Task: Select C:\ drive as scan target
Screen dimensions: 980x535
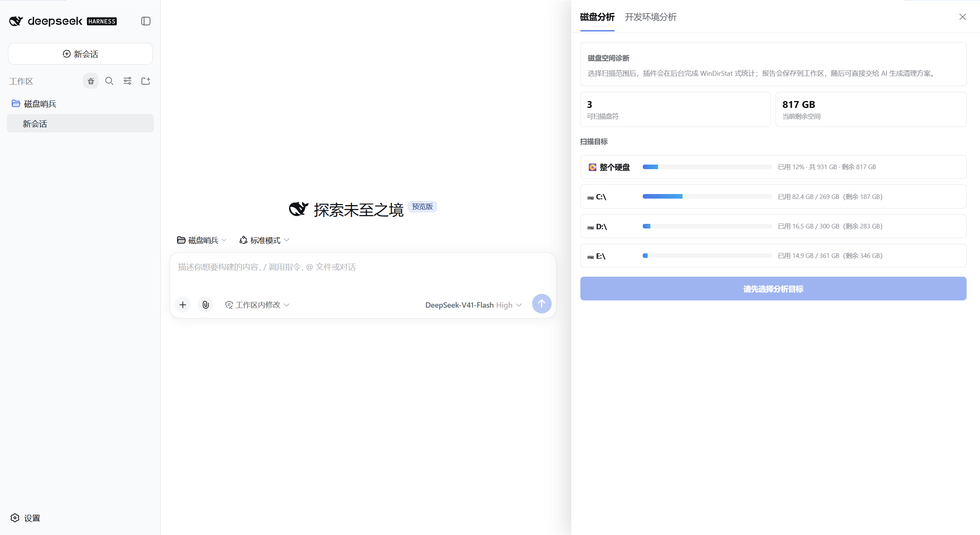Action: tap(773, 197)
